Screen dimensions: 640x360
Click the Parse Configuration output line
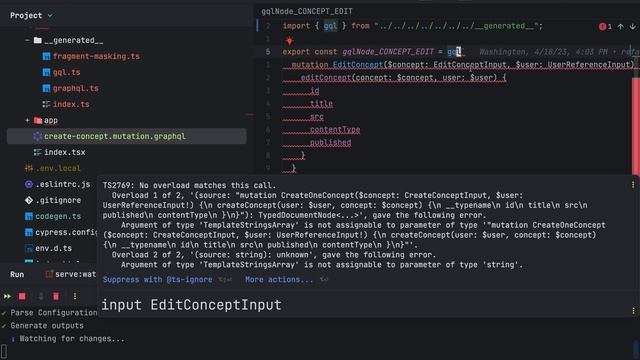[53, 313]
